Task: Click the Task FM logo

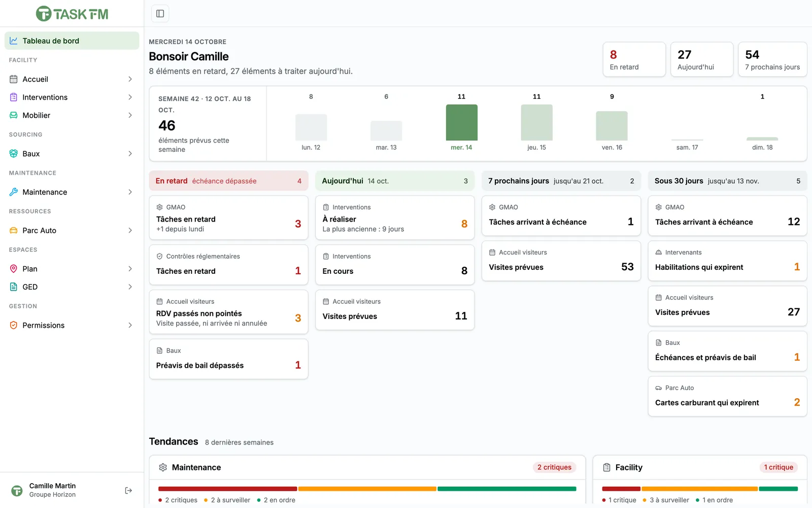Action: 72,14
